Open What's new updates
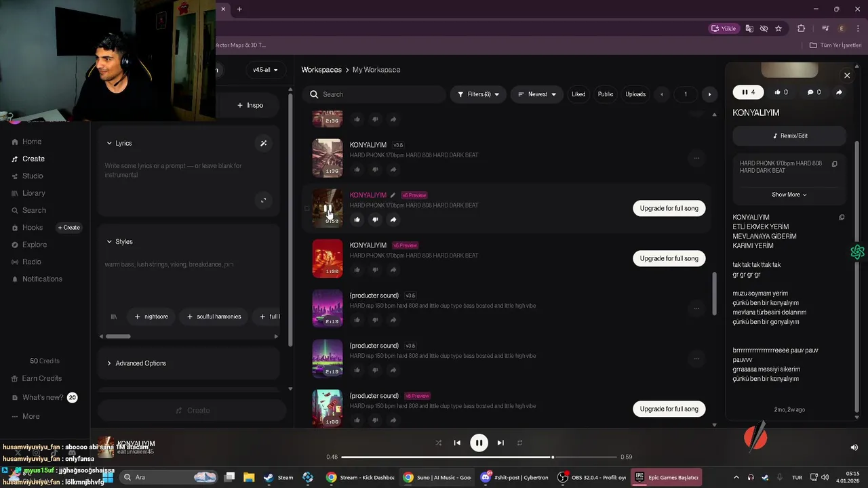This screenshot has height=488, width=868. point(44,397)
